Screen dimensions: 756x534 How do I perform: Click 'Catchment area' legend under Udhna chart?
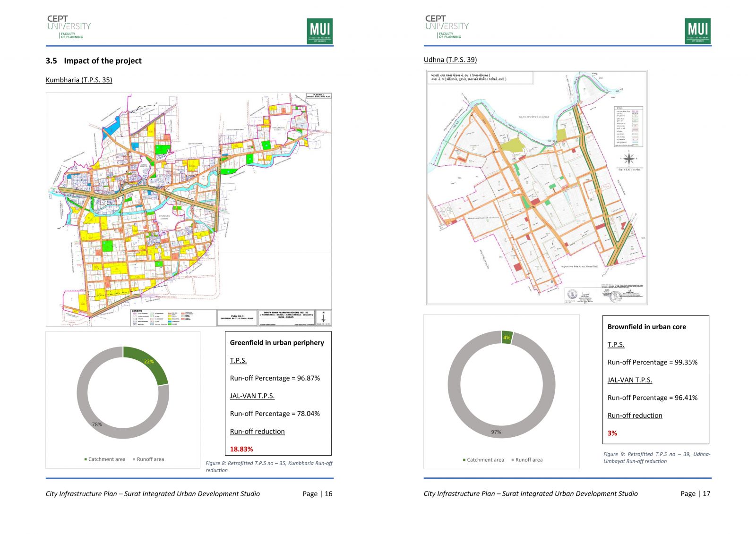(x=483, y=459)
